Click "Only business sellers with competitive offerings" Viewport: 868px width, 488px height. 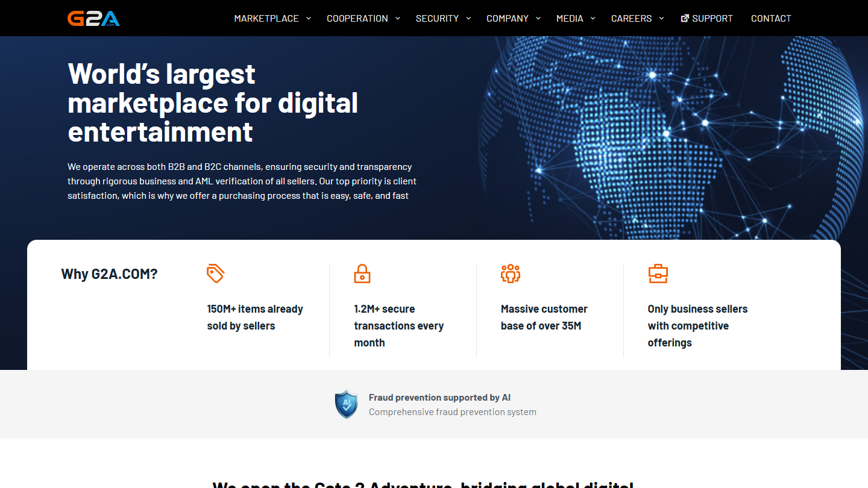(697, 326)
